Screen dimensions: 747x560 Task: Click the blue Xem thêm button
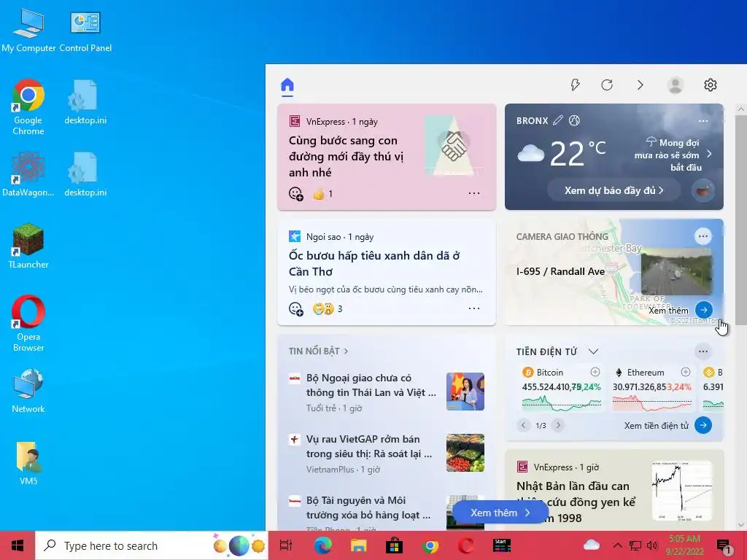pyautogui.click(x=500, y=513)
